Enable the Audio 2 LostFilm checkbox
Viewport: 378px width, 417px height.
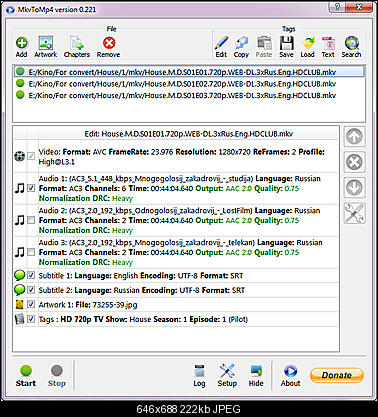pyautogui.click(x=31, y=220)
